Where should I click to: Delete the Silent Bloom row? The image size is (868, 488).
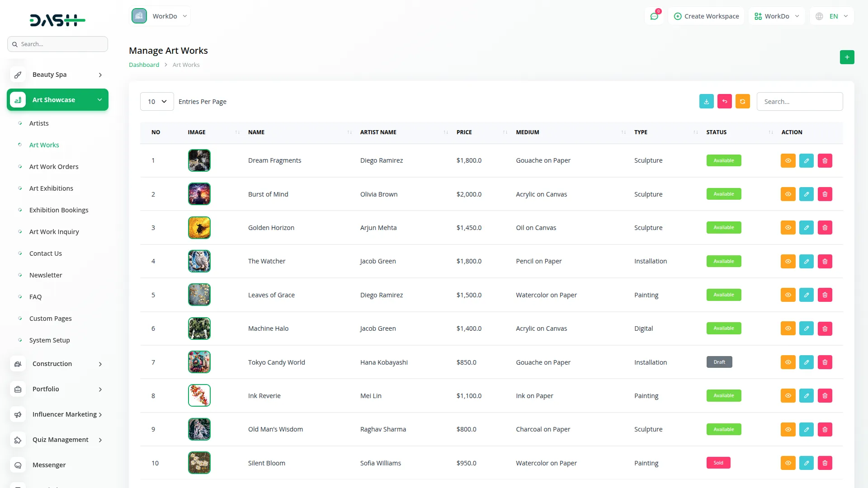[x=825, y=463]
